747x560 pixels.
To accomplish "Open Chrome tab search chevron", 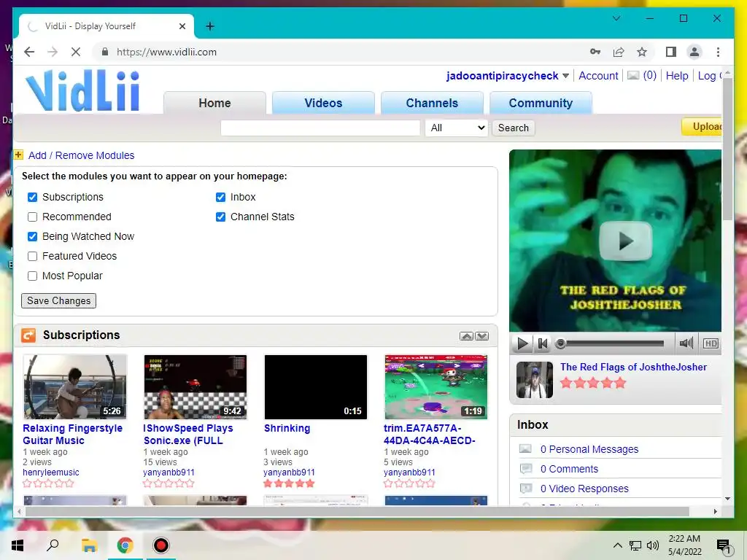I will pos(616,18).
